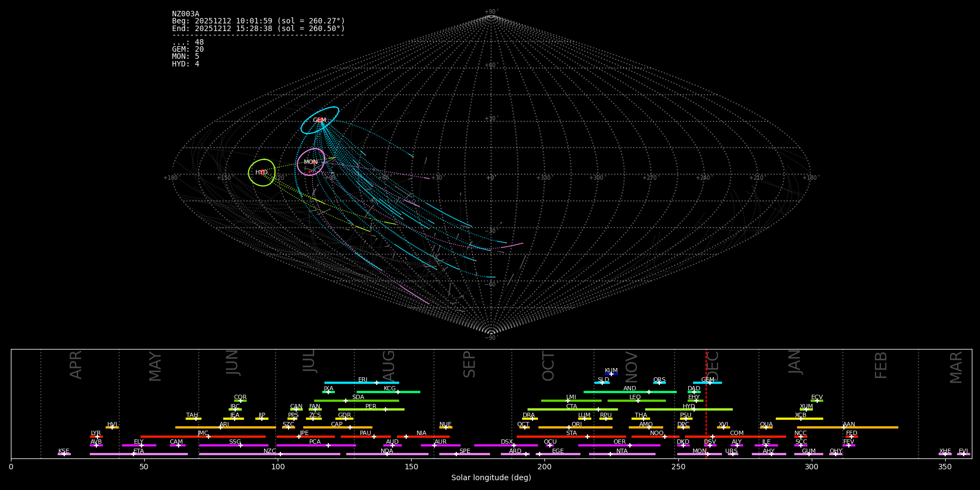Image resolution: width=980 pixels, height=490 pixels.
Task: Click the MON radiant label on sky map
Action: pyautogui.click(x=311, y=162)
